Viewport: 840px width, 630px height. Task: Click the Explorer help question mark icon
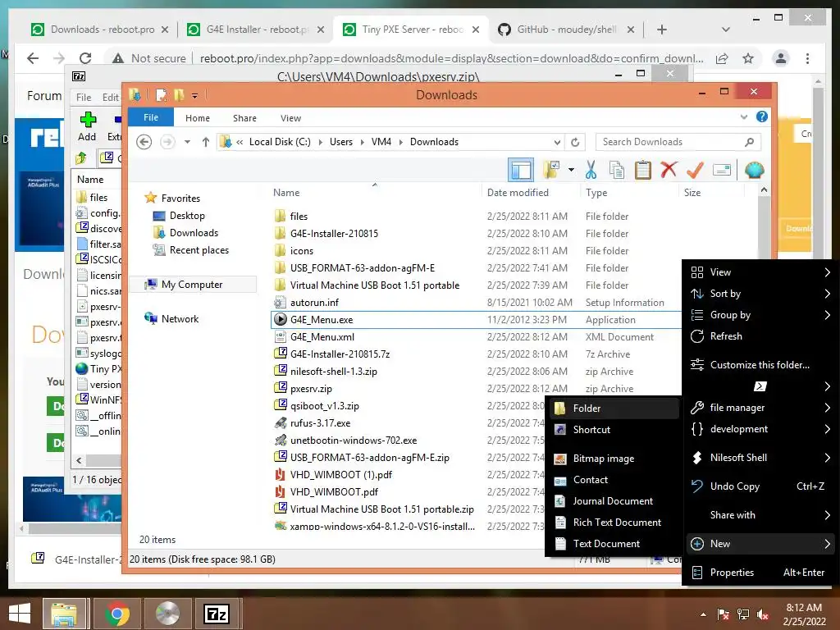[x=761, y=116]
